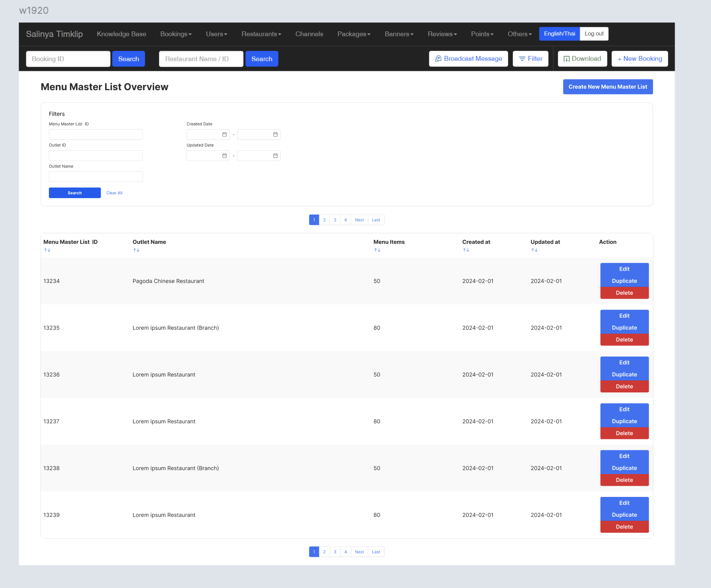Open calendar picker for Updated Date end

coord(275,156)
